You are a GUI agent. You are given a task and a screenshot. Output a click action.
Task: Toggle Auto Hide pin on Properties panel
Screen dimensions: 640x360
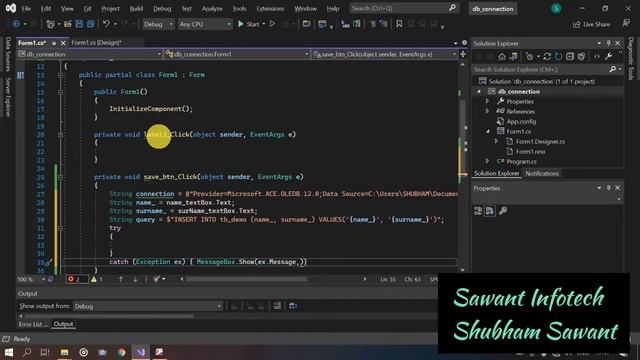[x=608, y=188]
